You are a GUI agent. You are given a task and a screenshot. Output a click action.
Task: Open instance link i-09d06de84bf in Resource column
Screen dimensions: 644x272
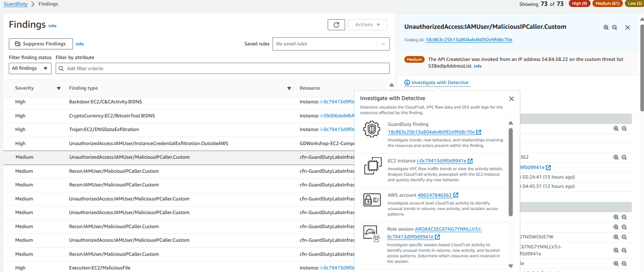(x=338, y=116)
